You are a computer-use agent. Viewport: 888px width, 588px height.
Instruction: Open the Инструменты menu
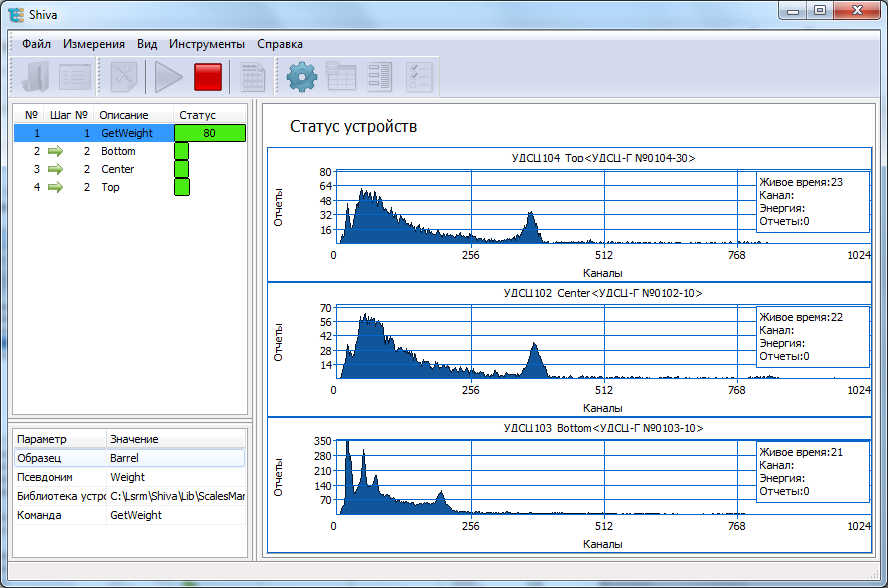(207, 44)
